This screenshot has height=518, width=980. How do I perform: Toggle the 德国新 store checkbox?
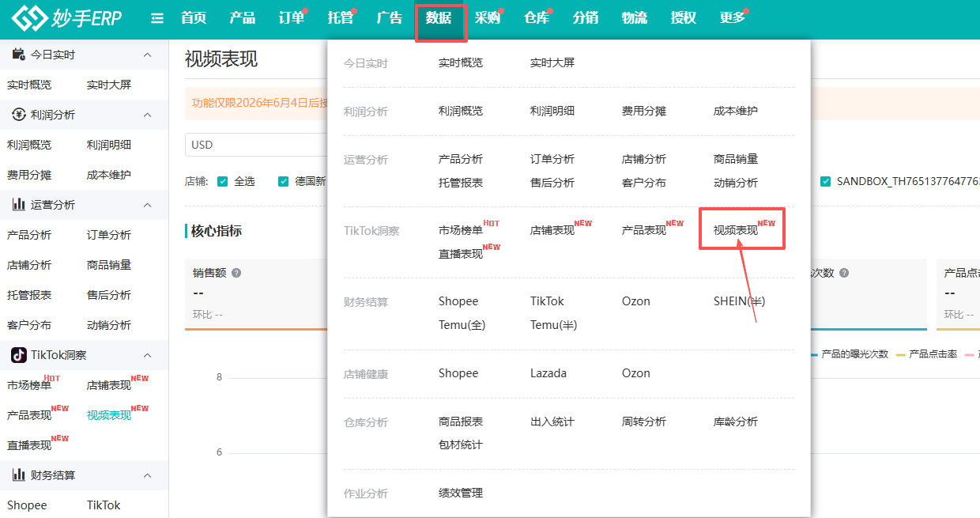(284, 181)
